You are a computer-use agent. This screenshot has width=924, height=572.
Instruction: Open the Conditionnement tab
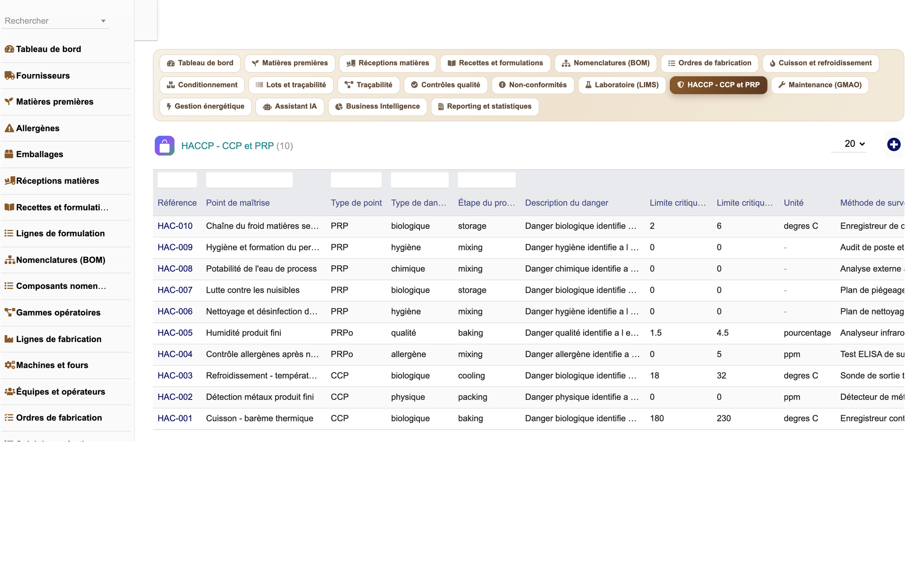[x=202, y=85]
